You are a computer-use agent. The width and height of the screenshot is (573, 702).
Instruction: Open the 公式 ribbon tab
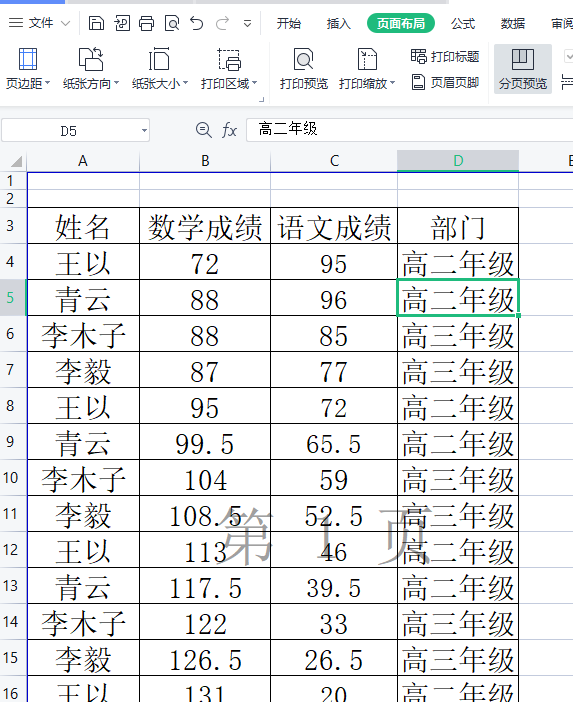tap(463, 23)
